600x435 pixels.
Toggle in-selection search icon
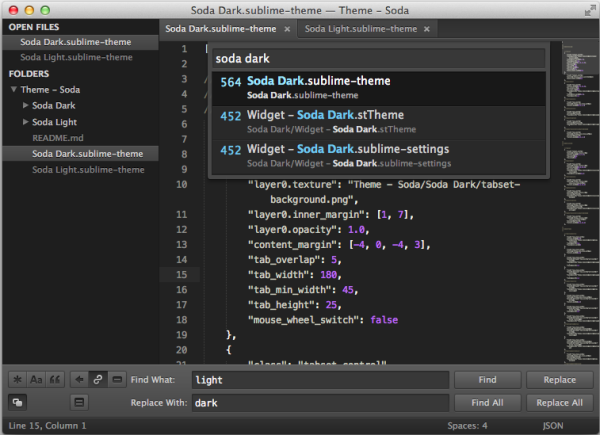click(117, 380)
